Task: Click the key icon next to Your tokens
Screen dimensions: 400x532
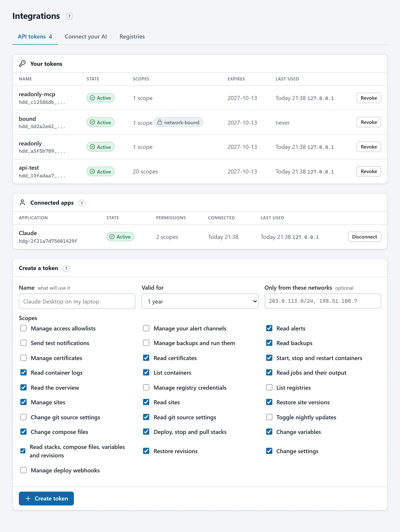Action: pos(22,63)
